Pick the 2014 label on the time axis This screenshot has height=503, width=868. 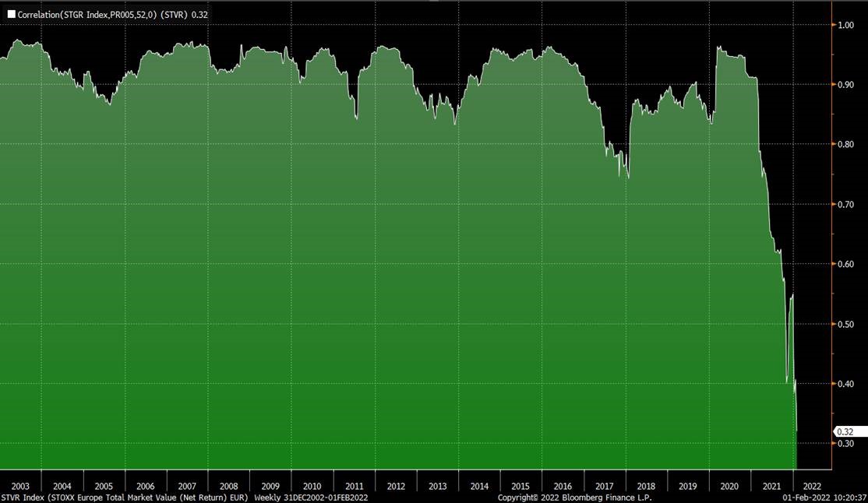[x=479, y=485]
